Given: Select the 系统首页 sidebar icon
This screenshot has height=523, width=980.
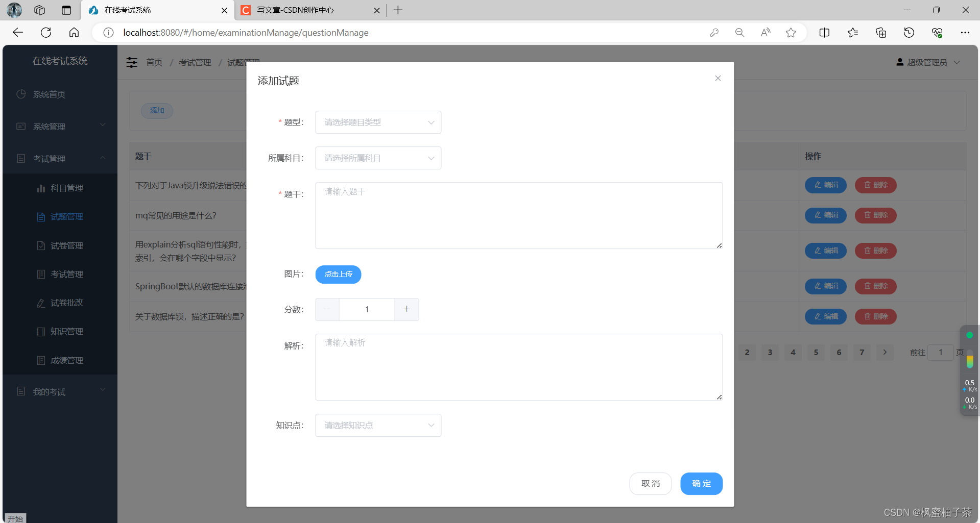Looking at the screenshot, I should click(x=21, y=94).
